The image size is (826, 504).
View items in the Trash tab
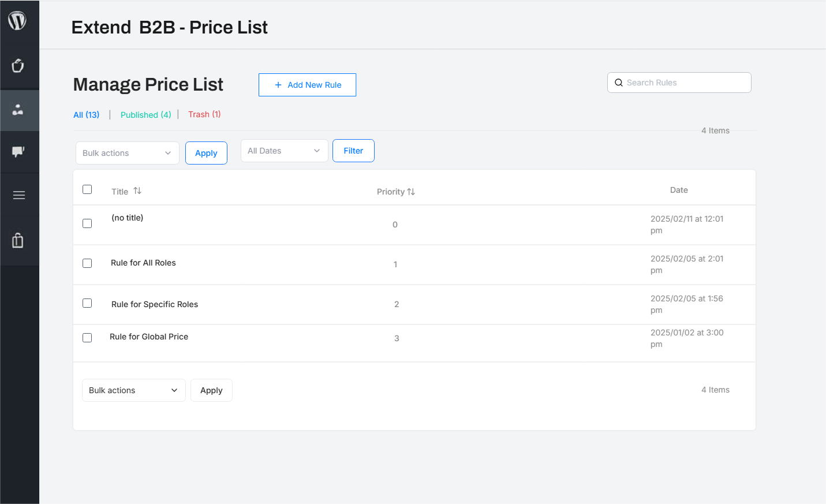click(204, 114)
